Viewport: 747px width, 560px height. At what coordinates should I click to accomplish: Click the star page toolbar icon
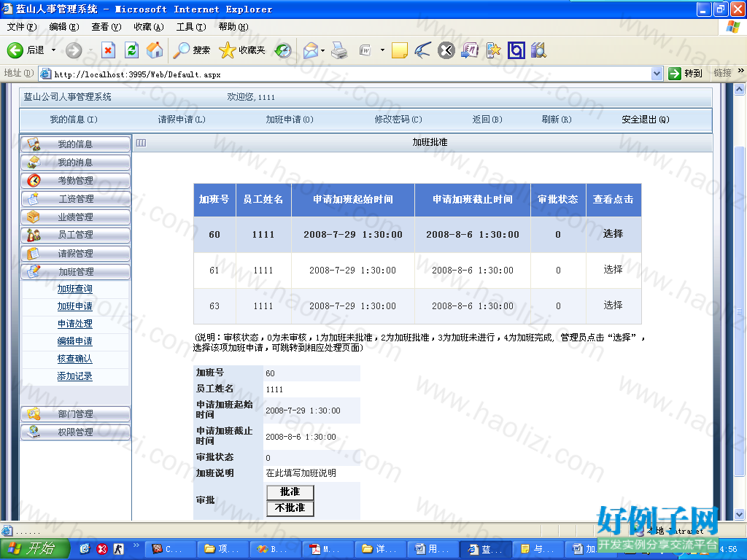493,50
